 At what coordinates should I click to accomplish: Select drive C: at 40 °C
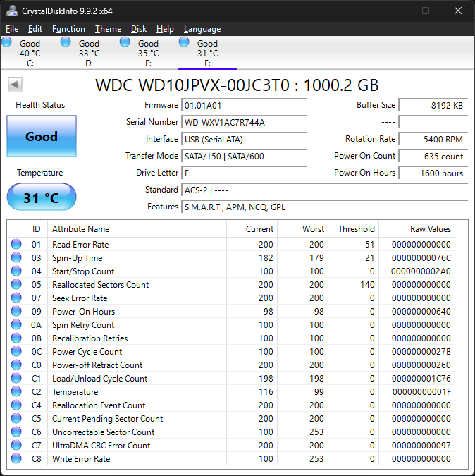pos(30,53)
